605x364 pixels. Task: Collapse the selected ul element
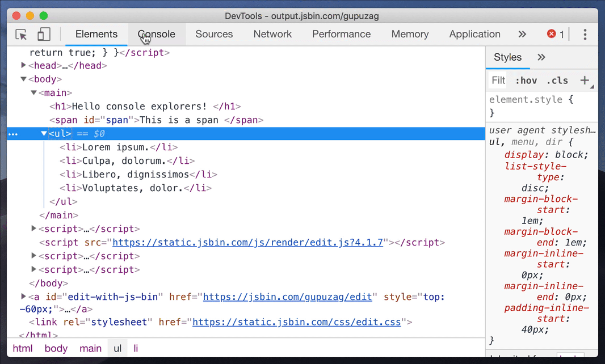[44, 134]
